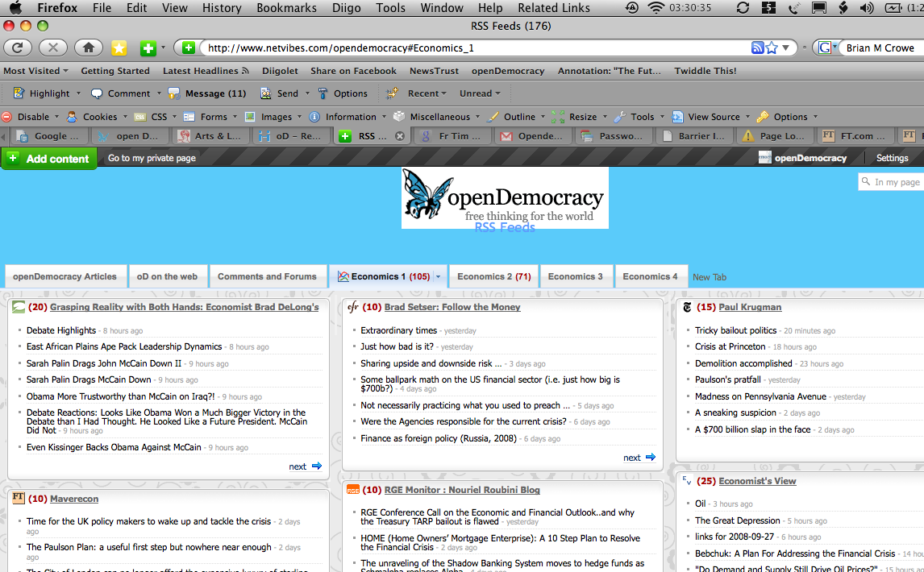Open article Just how bad is it?
Image resolution: width=924 pixels, height=572 pixels.
[x=397, y=346]
